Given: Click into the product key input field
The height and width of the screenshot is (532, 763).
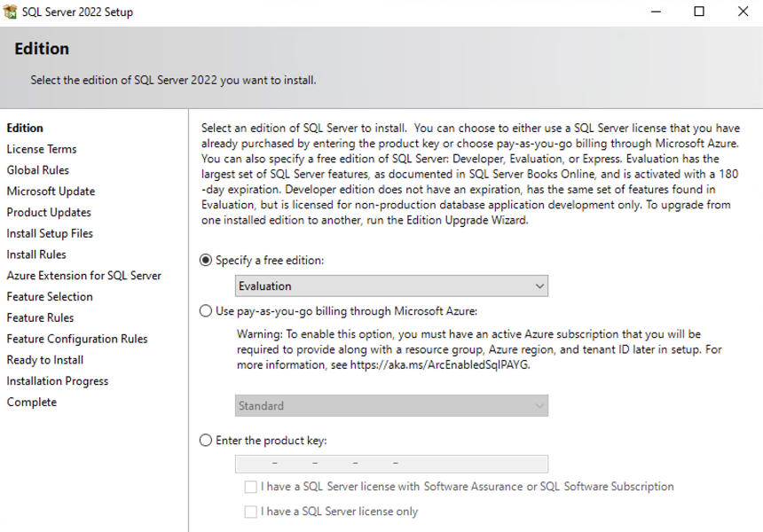Looking at the screenshot, I should pyautogui.click(x=391, y=464).
